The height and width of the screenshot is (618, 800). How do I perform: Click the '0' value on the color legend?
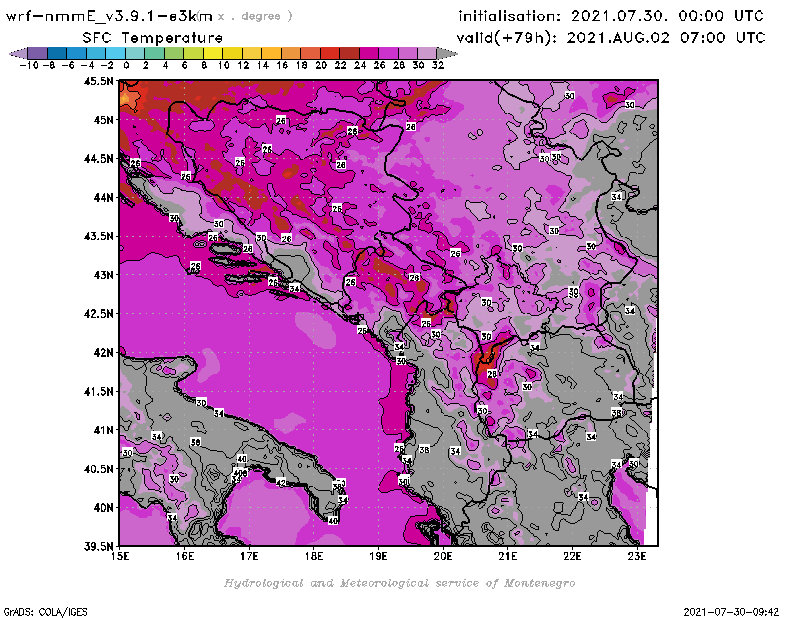click(126, 65)
